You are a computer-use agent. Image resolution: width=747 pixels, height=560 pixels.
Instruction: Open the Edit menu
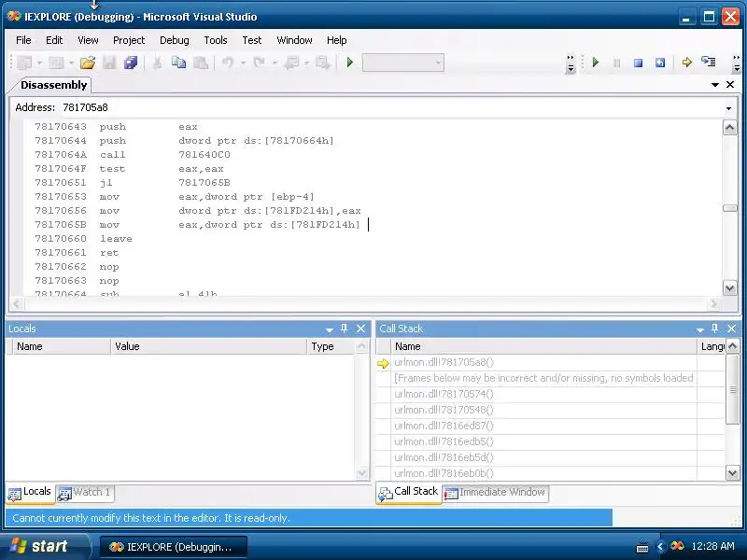tap(54, 40)
